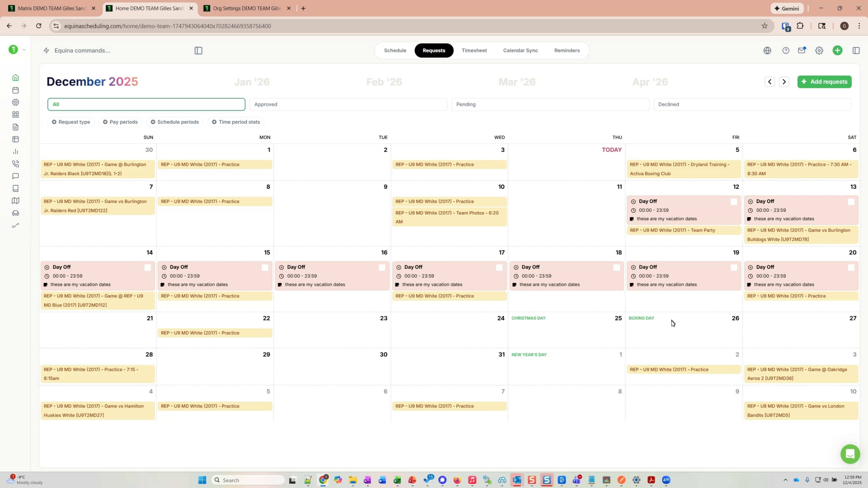Click the next period chevron arrow

pos(784,82)
